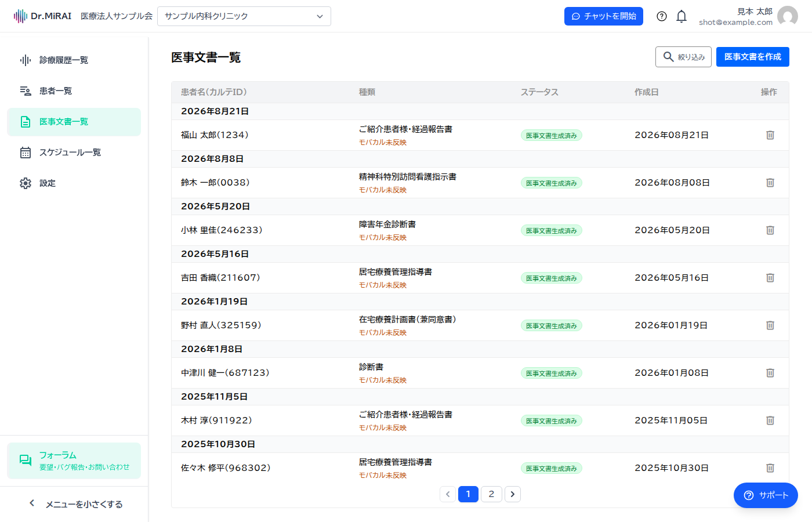
Task: Click user name 見本 太郎
Action: click(755, 12)
